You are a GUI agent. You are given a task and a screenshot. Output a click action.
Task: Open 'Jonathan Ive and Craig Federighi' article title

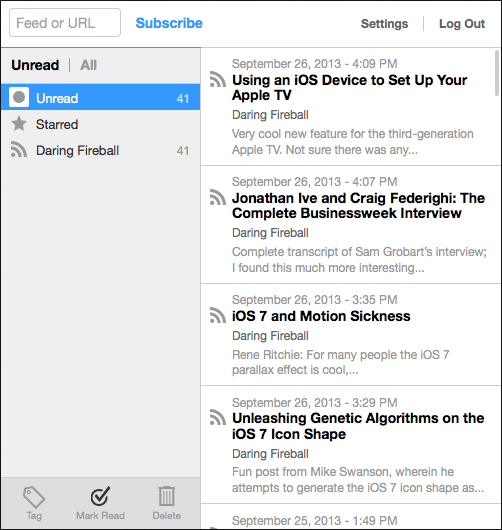coord(358,206)
